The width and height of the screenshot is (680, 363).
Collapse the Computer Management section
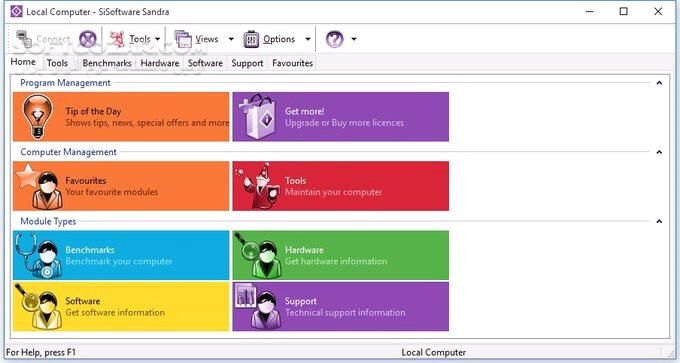(x=659, y=152)
